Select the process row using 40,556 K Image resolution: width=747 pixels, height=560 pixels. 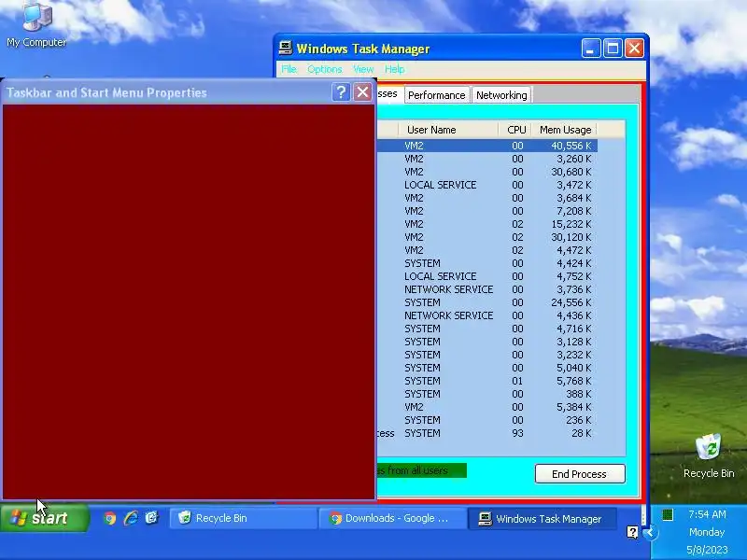click(x=486, y=146)
